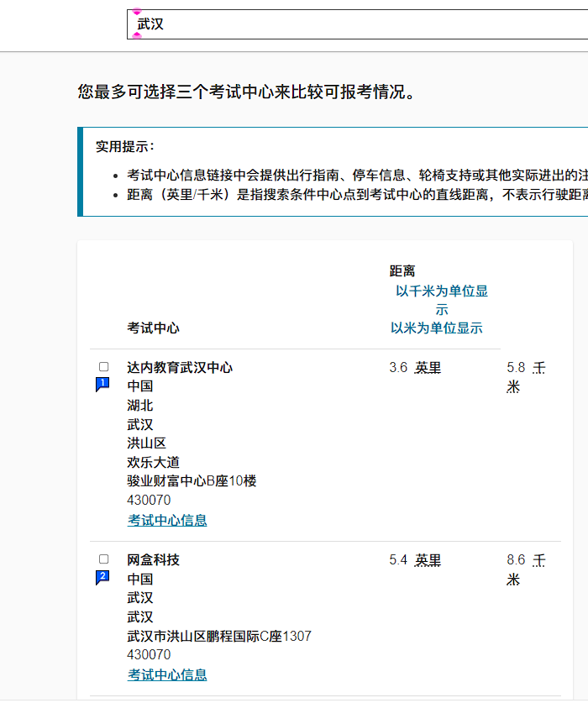
Task: Click the number 2 map marker icon
Action: point(102,577)
